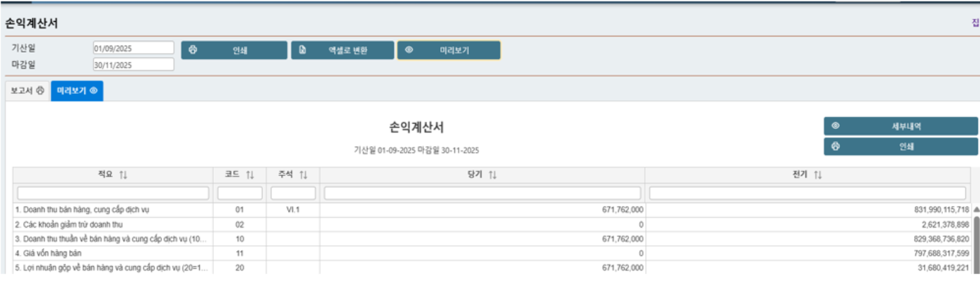Click the printer icon beside the start date field
This screenshot has height=283, width=980.
[x=193, y=50]
